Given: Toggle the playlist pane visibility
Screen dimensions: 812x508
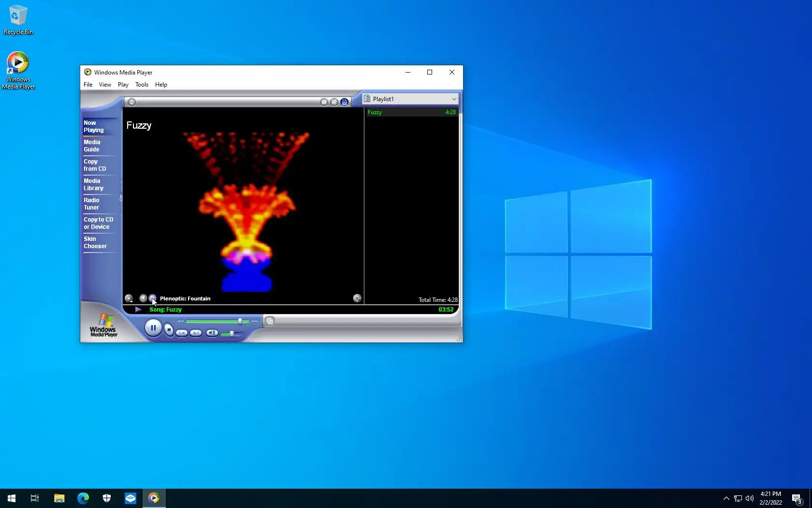Looking at the screenshot, I should pos(344,102).
